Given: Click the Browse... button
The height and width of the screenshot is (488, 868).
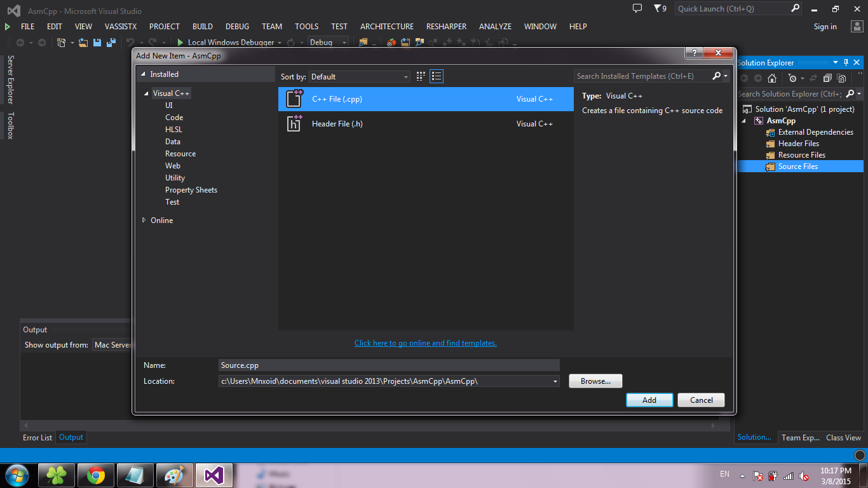Looking at the screenshot, I should pos(595,381).
